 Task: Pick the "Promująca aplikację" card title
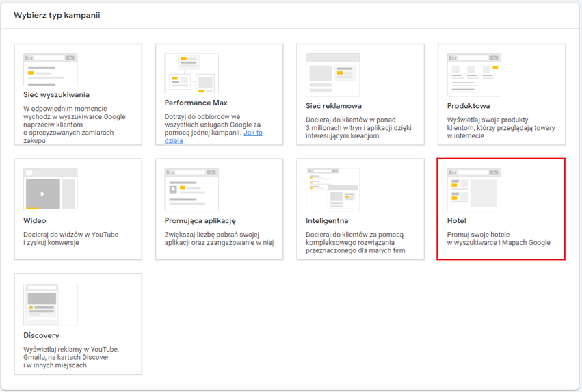(200, 221)
